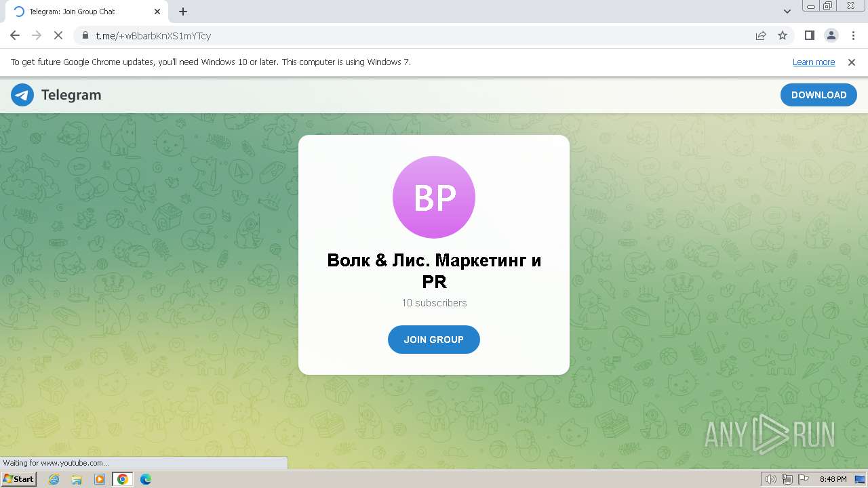The image size is (868, 488).
Task: Click the DOWNLOAD button
Action: tap(818, 95)
